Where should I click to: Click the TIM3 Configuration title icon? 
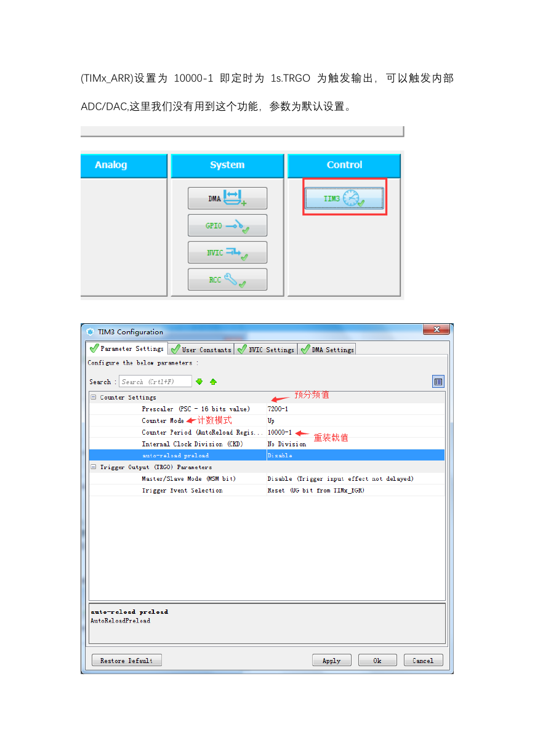pyautogui.click(x=91, y=332)
